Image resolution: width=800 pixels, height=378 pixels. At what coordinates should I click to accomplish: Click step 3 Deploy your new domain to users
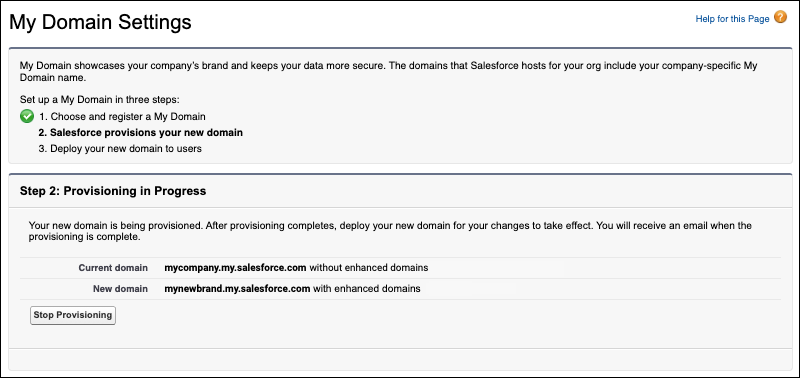[x=120, y=149]
